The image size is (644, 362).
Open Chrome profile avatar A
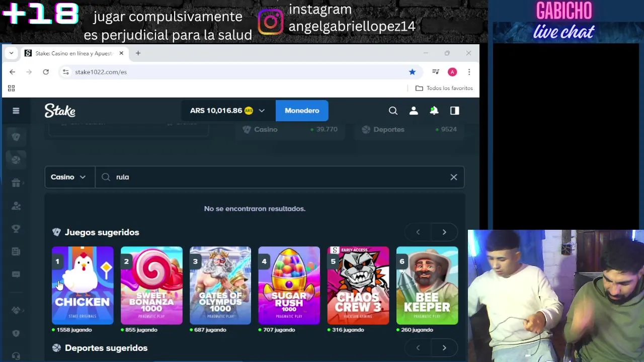pyautogui.click(x=452, y=72)
